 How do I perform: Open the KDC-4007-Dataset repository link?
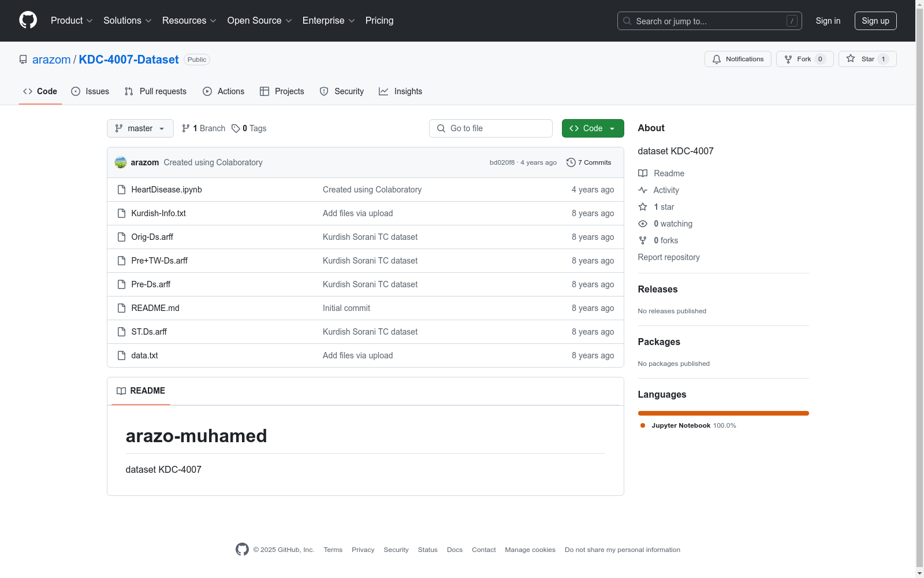(x=129, y=60)
